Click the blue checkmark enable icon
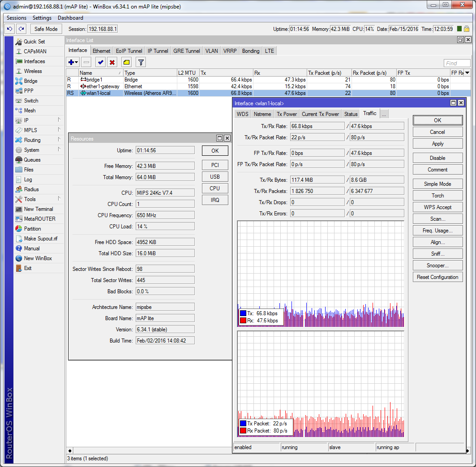The height and width of the screenshot is (467, 476). coord(100,62)
